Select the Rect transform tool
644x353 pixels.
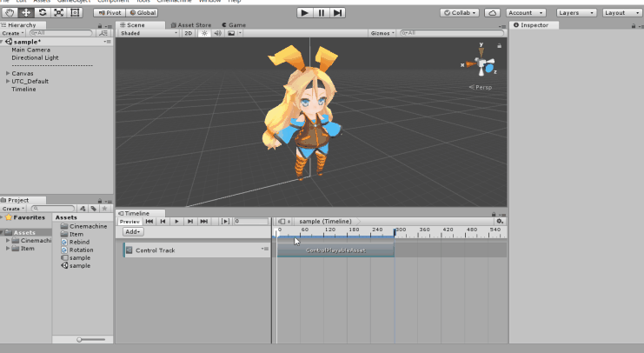(75, 13)
